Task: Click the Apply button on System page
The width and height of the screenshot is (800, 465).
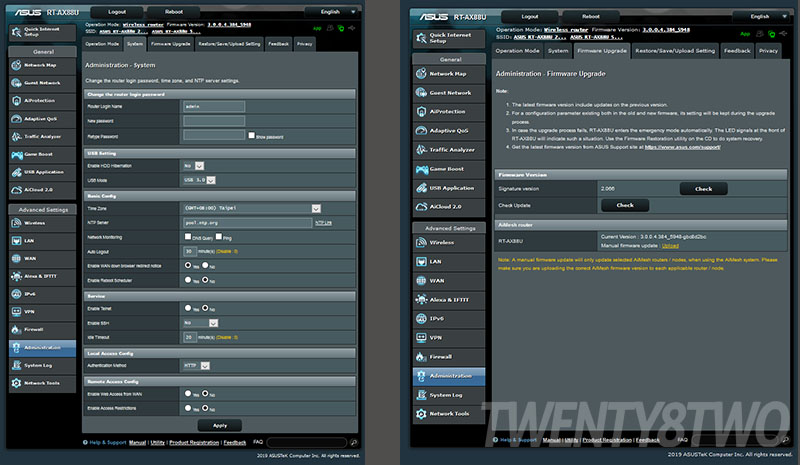Action: coord(220,425)
